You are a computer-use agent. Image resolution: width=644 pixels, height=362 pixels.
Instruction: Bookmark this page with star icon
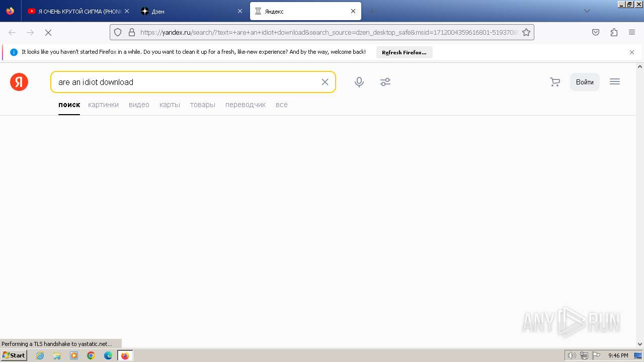pos(526,32)
